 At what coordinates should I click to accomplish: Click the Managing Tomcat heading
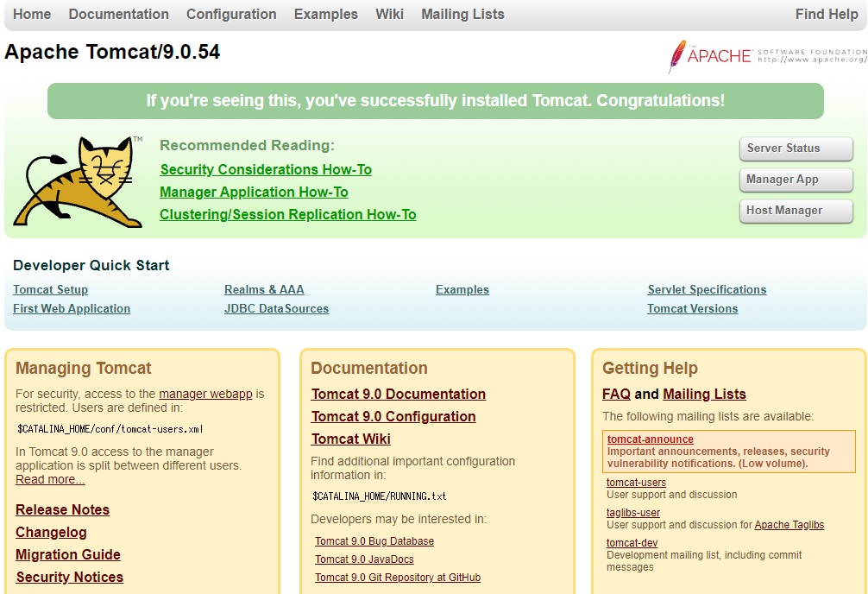coord(84,369)
